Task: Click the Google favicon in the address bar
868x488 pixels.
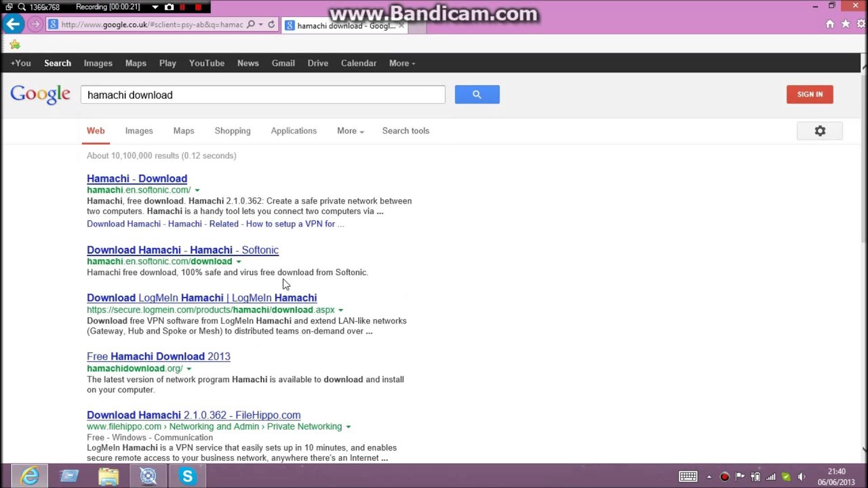Action: pyautogui.click(x=53, y=24)
